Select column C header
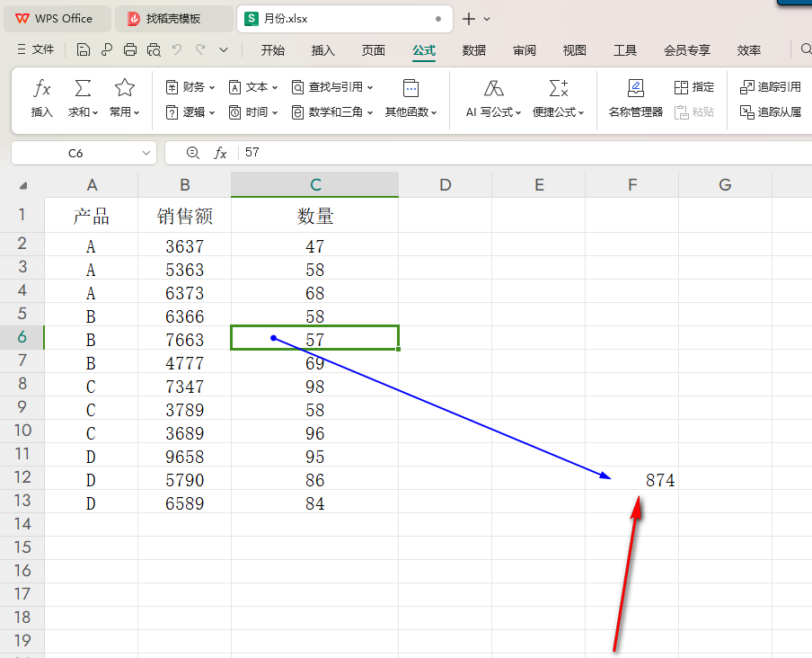The width and height of the screenshot is (812, 658). pos(315,185)
